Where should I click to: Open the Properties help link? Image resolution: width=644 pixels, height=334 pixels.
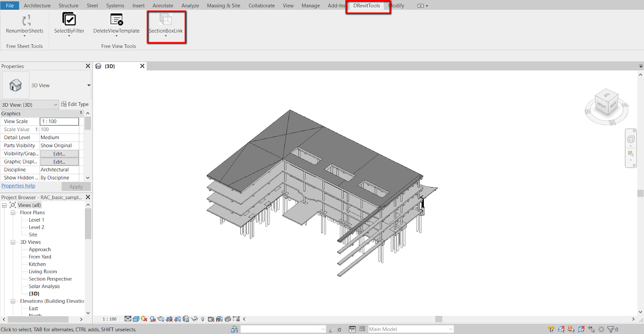coord(18,186)
